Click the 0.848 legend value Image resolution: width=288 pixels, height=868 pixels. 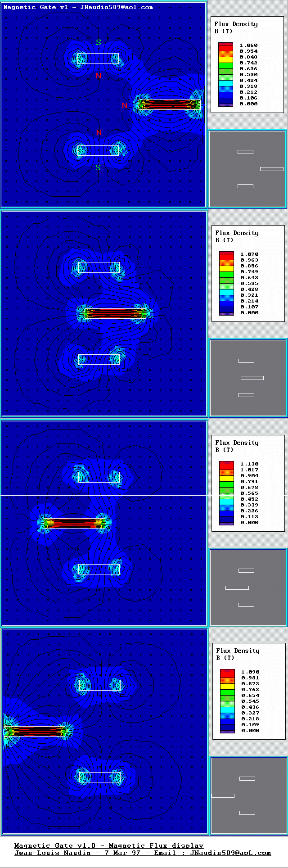[x=248, y=57]
